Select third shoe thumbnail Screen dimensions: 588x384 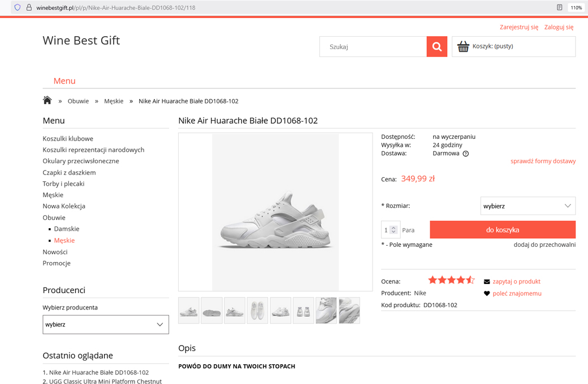click(x=235, y=311)
